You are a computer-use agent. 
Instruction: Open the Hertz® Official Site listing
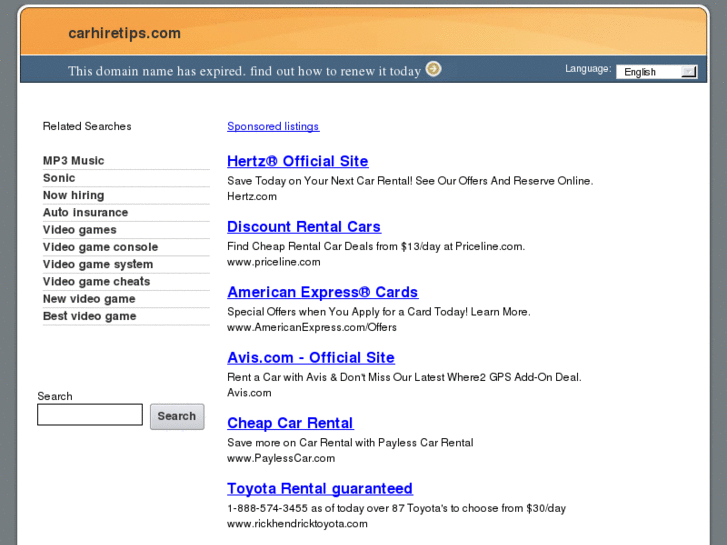(x=298, y=161)
